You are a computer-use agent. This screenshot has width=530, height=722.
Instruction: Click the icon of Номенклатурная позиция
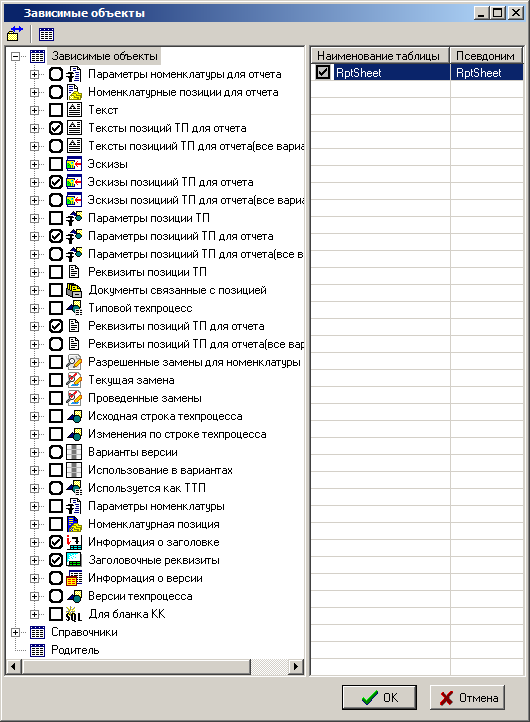point(74,524)
